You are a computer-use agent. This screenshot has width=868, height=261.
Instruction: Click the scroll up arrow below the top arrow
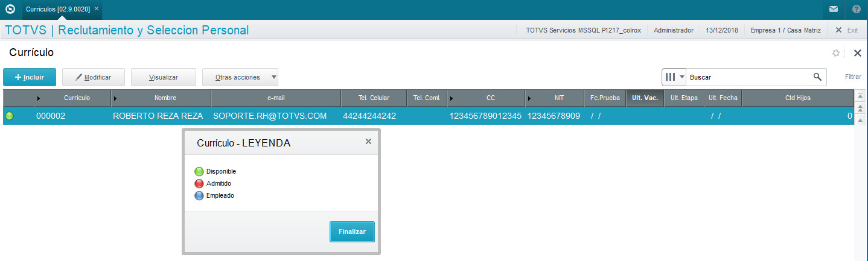[861, 107]
